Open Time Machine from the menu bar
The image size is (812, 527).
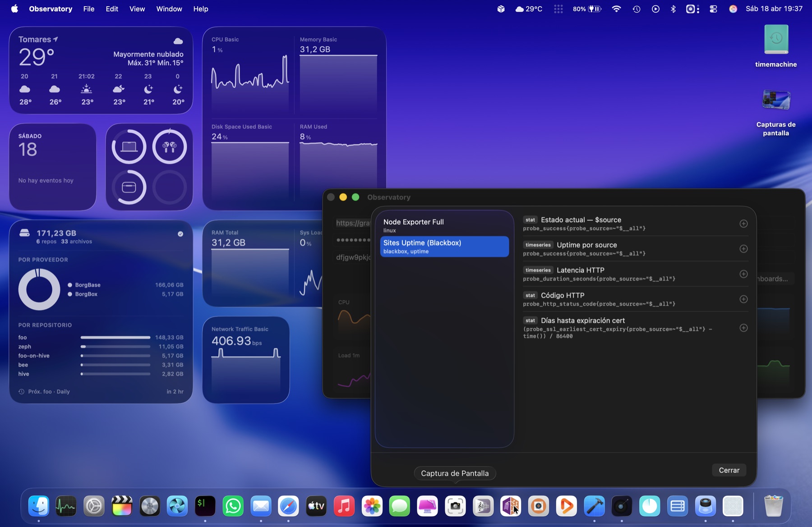click(636, 9)
